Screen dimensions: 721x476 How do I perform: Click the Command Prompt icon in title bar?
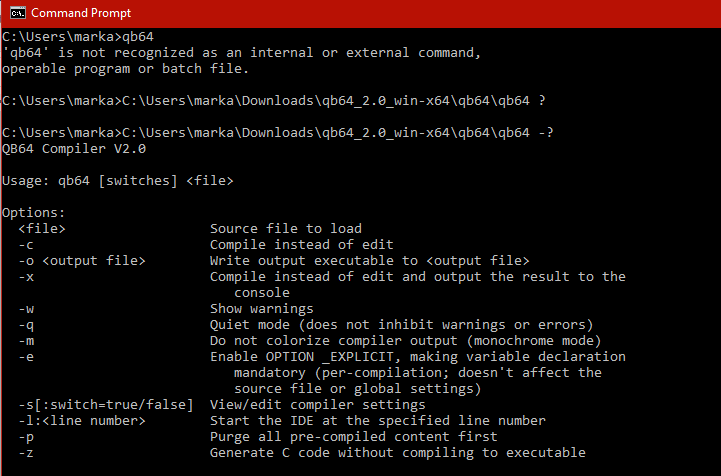pyautogui.click(x=18, y=13)
